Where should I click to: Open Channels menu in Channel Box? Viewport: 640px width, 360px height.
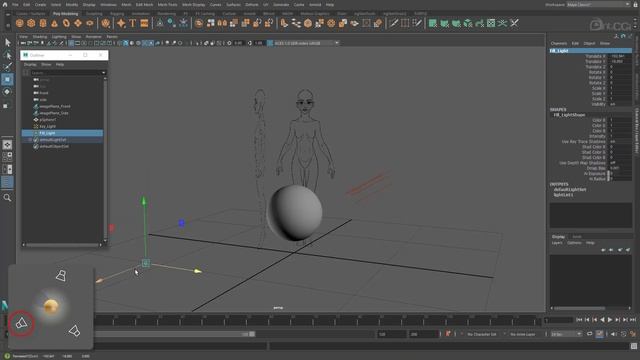pos(559,43)
